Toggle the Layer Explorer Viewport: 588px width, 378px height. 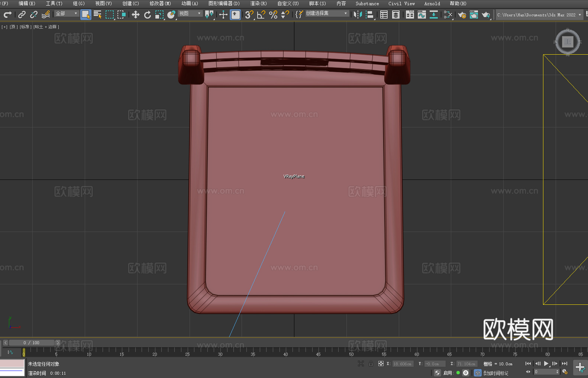396,14
